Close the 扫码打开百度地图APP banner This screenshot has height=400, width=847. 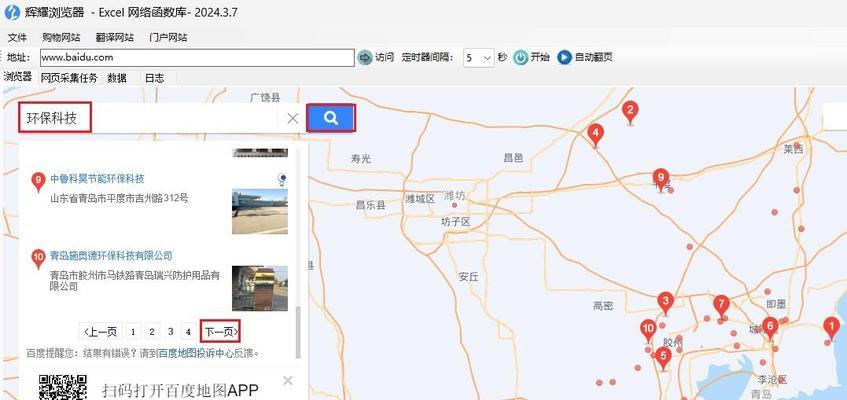tap(287, 381)
